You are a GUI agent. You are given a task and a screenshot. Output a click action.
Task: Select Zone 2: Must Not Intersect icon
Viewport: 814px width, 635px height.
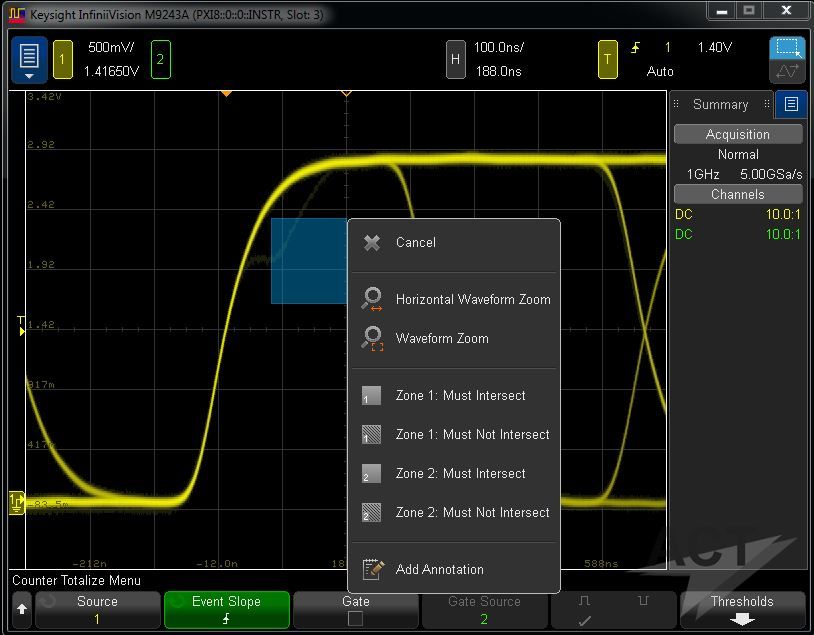click(x=371, y=513)
